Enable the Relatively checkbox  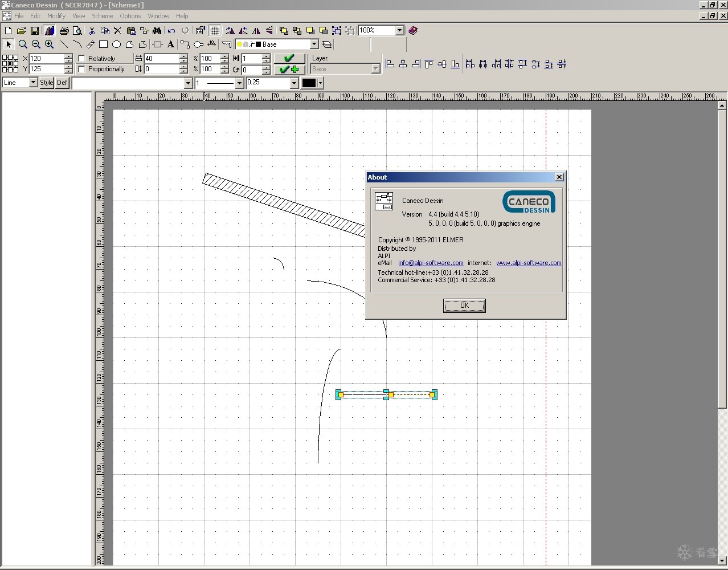tap(81, 59)
